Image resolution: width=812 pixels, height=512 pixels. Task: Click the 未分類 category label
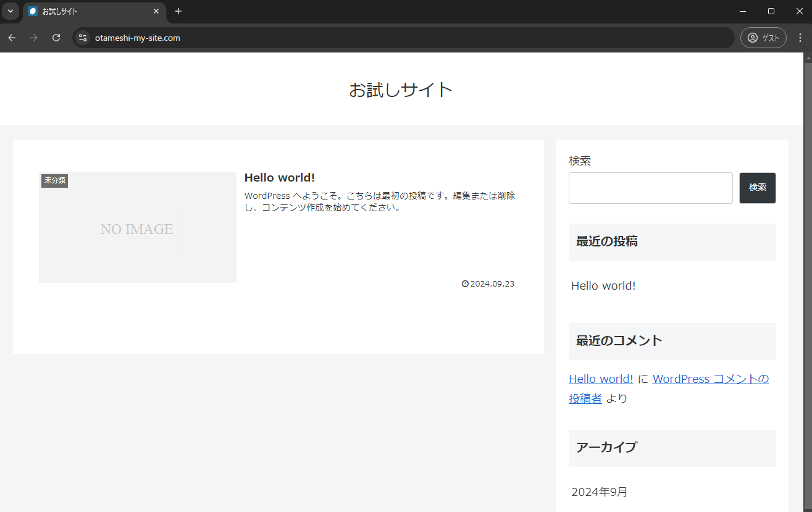54,180
